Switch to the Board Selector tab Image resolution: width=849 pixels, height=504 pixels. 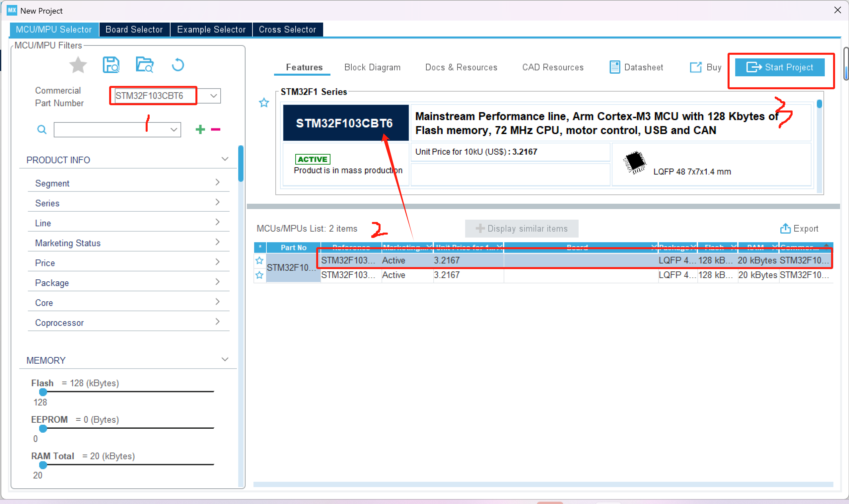pos(134,30)
